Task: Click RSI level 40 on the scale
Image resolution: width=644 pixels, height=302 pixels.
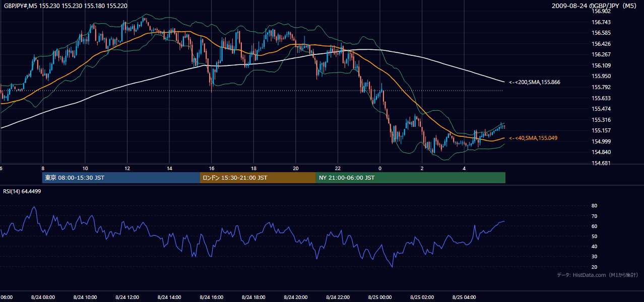Action: (594, 246)
